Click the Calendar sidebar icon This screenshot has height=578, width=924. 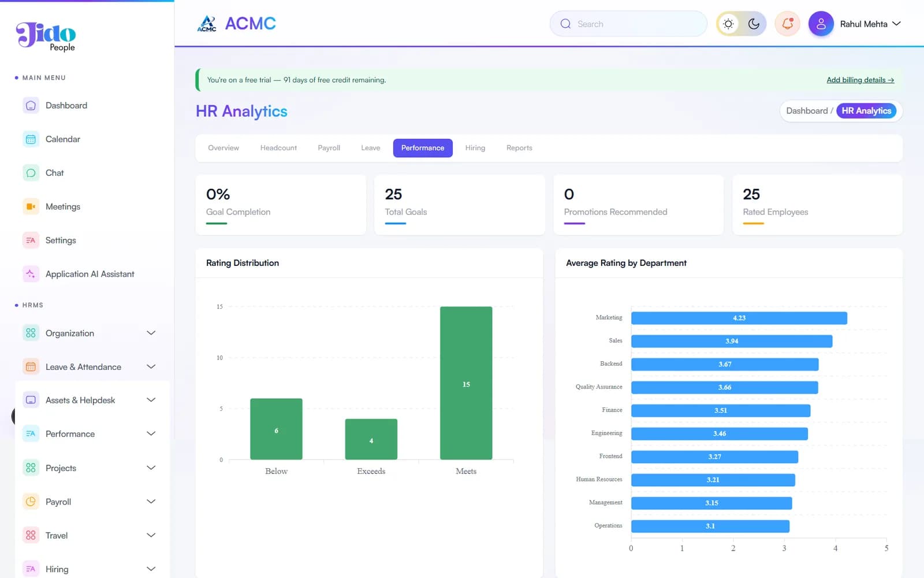coord(31,139)
